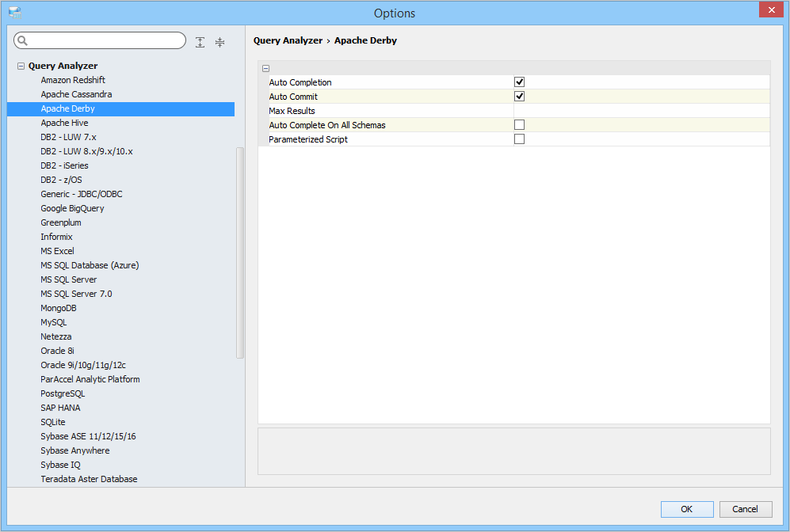The height and width of the screenshot is (532, 790).
Task: Select Apache Cassandra in the tree
Action: [76, 94]
